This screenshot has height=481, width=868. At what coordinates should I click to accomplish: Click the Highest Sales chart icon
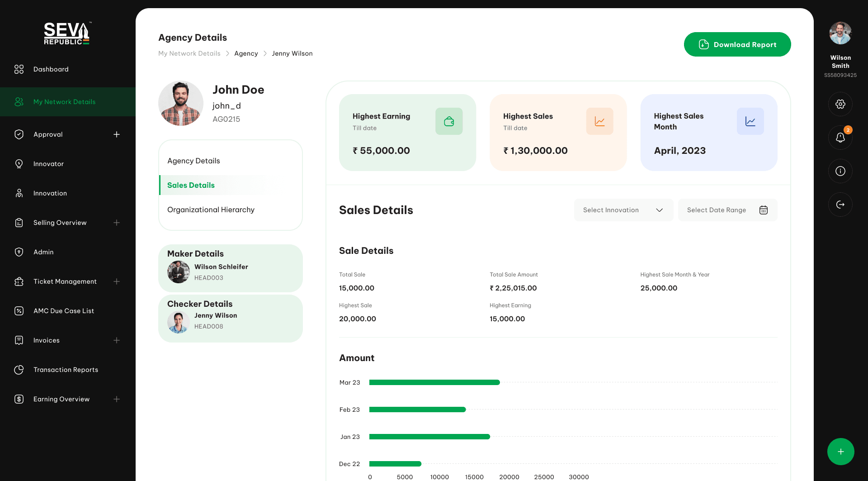(x=599, y=121)
